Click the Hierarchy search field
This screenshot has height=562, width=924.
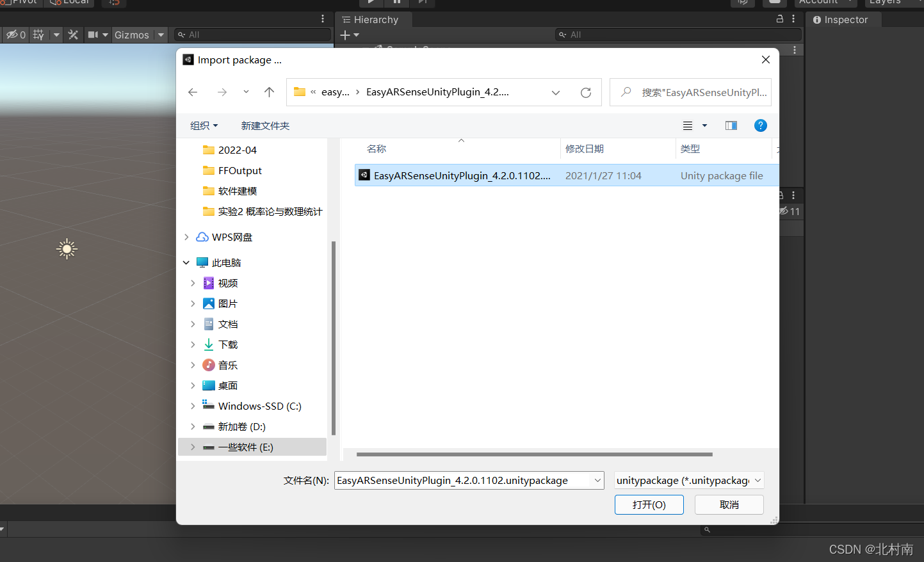point(678,35)
